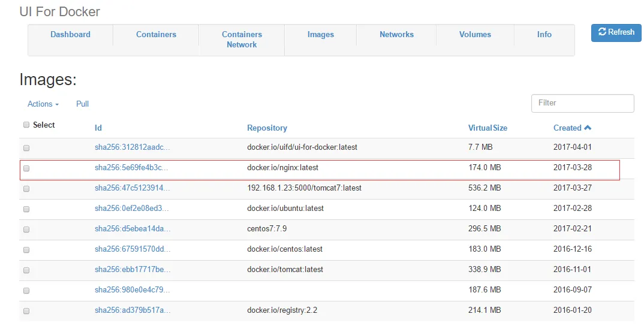644x332 pixels.
Task: Sort images by Repository column
Action: pos(267,128)
